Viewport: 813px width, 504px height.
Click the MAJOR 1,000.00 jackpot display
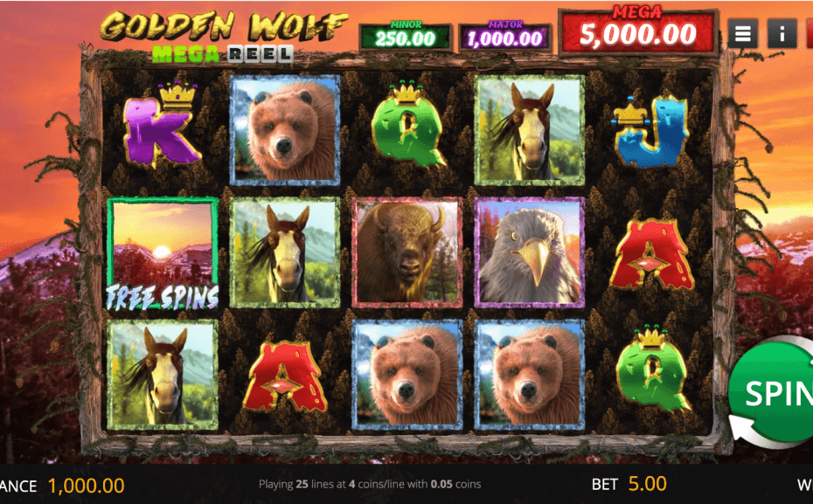(504, 36)
